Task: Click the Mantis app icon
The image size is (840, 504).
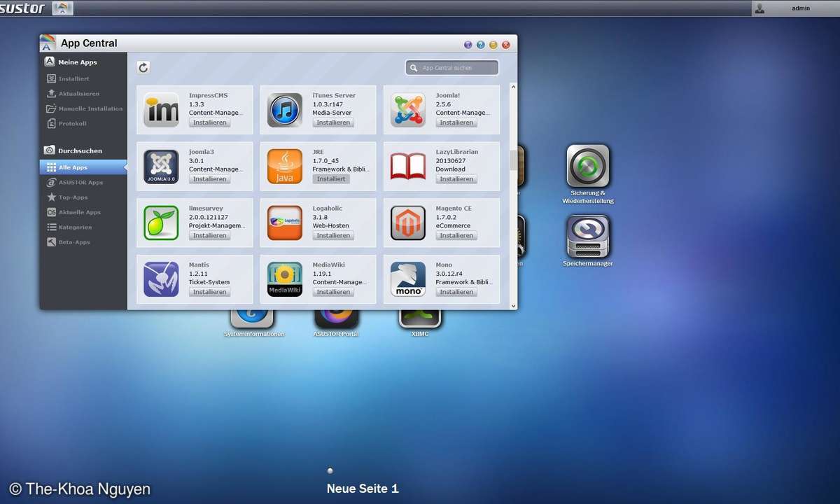Action: click(161, 279)
